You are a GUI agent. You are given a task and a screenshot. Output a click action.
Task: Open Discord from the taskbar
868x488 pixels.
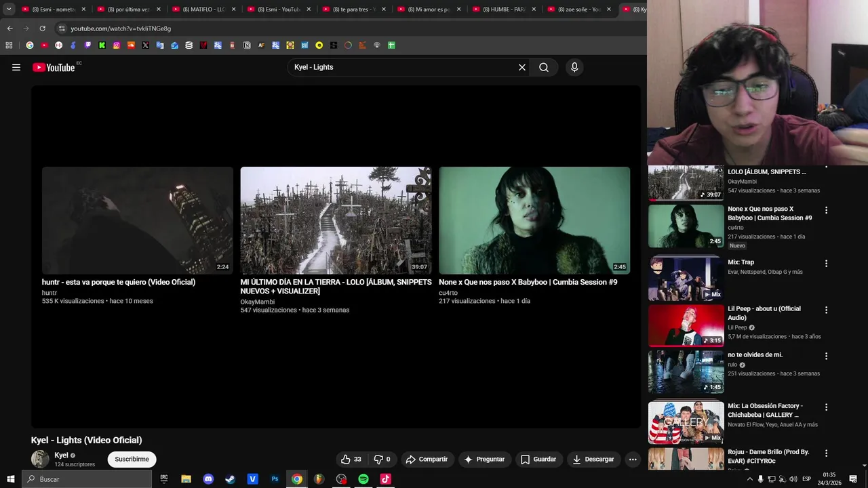[x=208, y=479]
